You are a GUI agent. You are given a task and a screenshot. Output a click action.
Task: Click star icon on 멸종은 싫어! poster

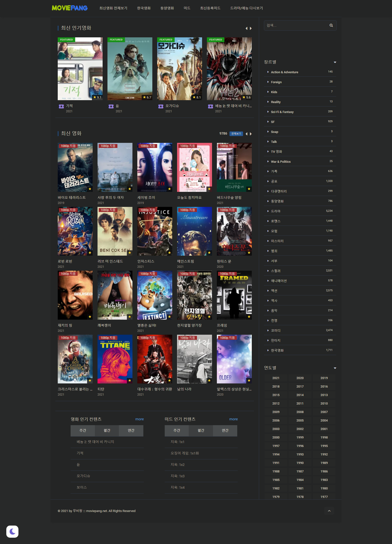pos(170,317)
